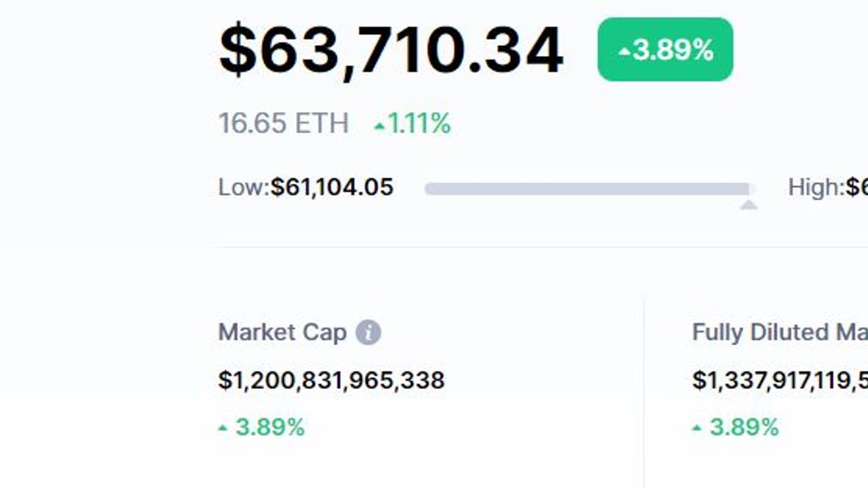The height and width of the screenshot is (488, 868).
Task: Click the "Low:" label text
Action: click(x=244, y=188)
